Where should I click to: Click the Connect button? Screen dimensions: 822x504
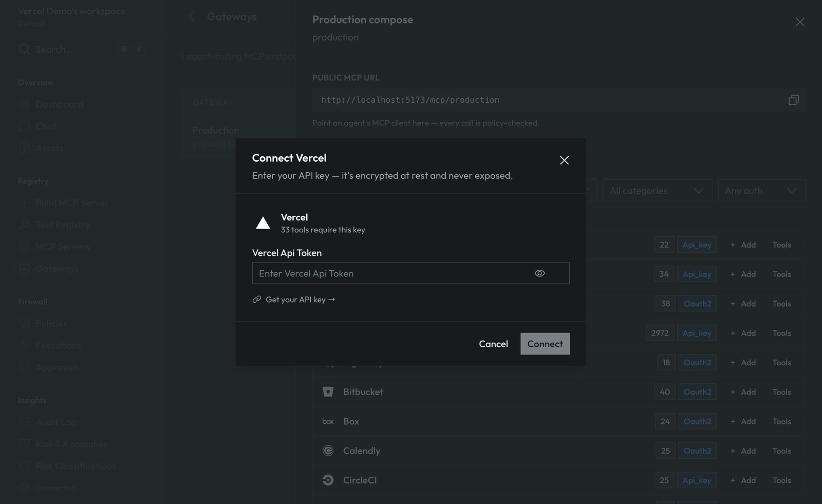545,344
